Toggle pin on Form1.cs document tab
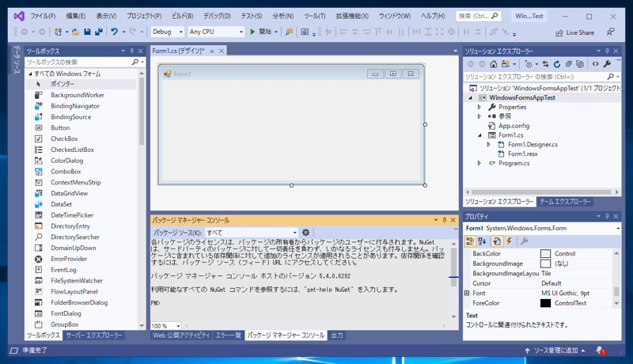 point(212,51)
